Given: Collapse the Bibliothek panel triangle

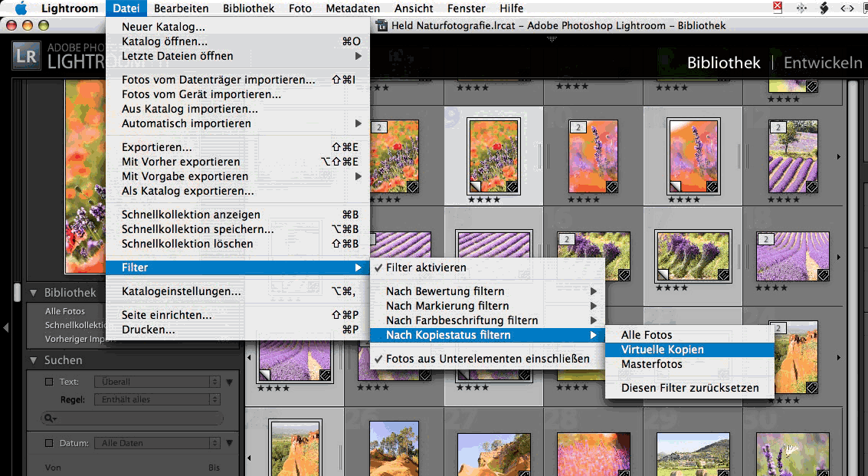Looking at the screenshot, I should 34,293.
